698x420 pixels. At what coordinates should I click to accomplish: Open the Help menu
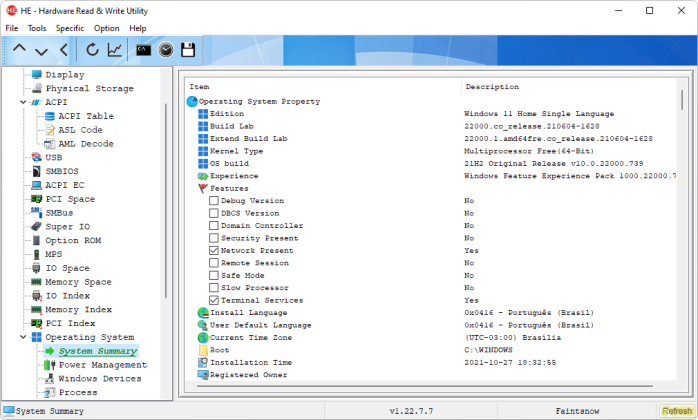[x=138, y=28]
